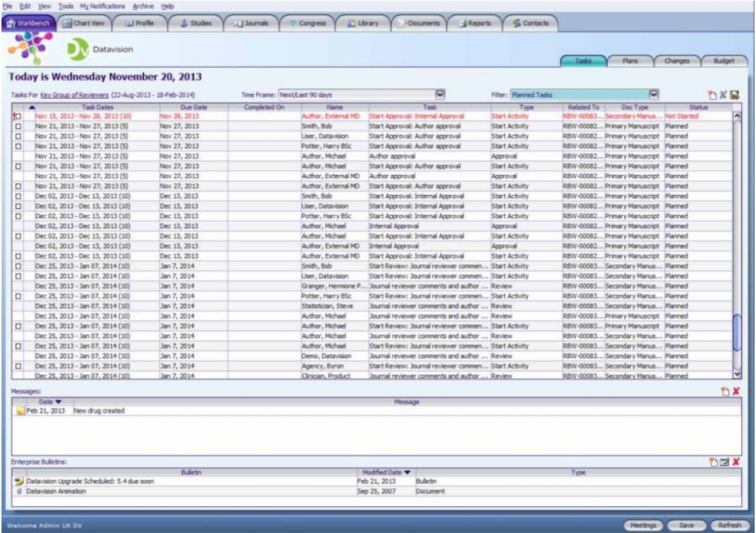Open the Filter Planned Tasks dropdown
Screen dimensions: 756x533
pyautogui.click(x=653, y=95)
